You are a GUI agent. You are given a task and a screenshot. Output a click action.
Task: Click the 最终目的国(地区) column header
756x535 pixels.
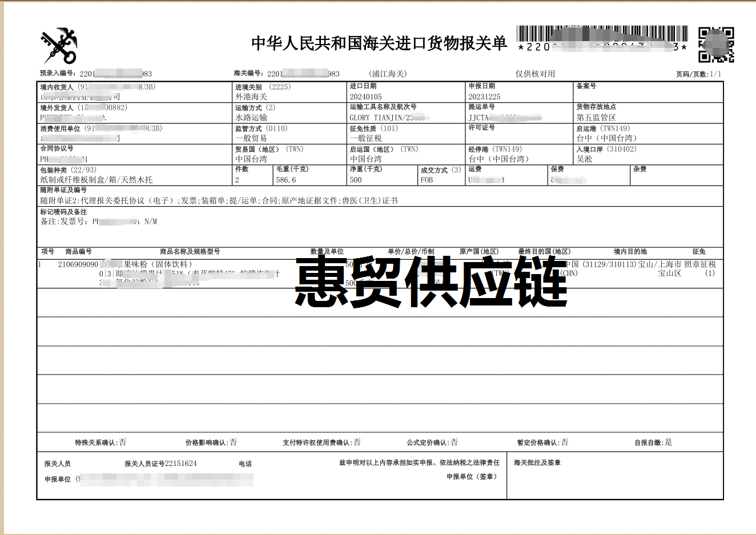click(544, 251)
